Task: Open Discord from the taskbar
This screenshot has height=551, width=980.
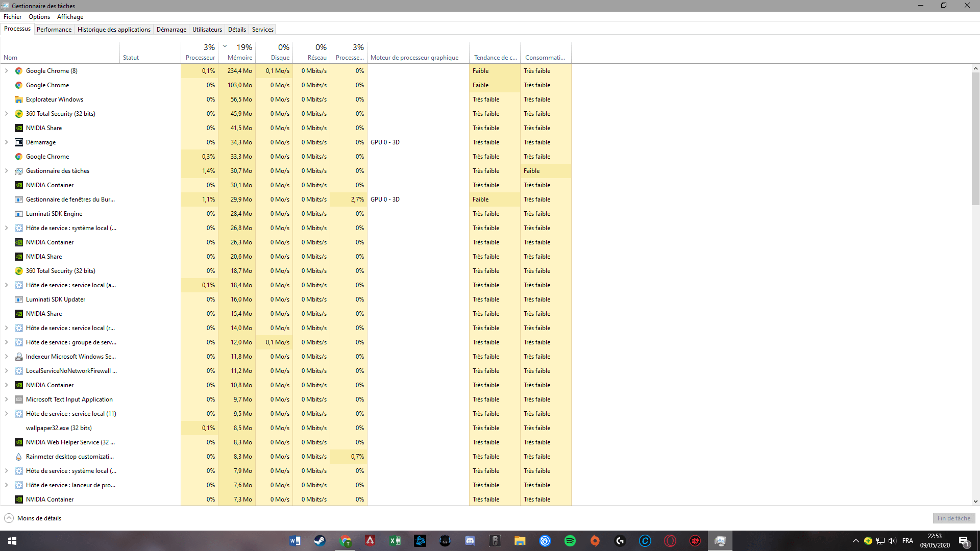Action: (x=470, y=541)
